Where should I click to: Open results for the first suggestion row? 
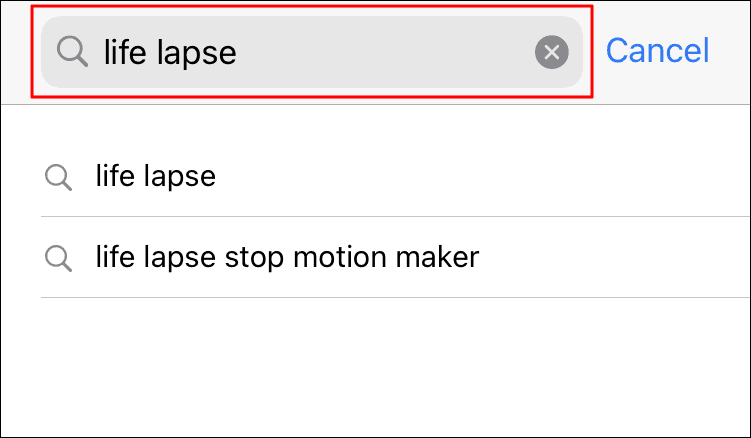click(396, 176)
